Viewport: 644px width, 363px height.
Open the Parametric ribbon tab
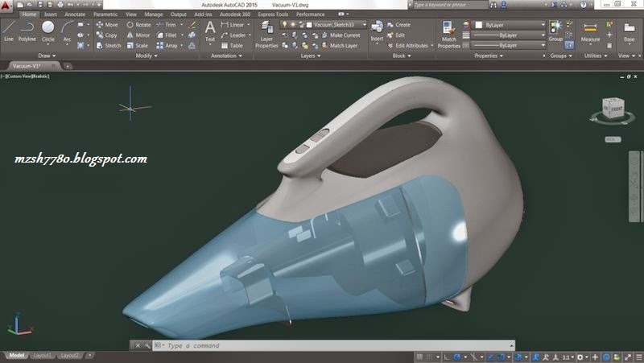pos(105,14)
